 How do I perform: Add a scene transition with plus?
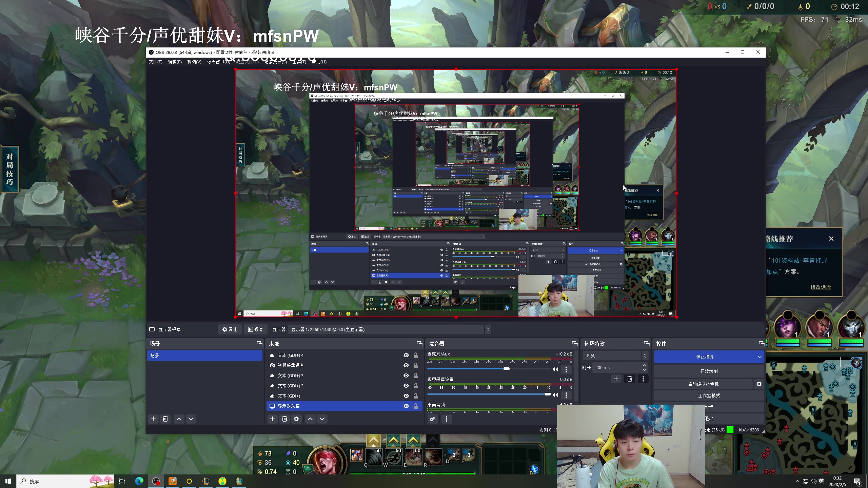click(x=616, y=379)
